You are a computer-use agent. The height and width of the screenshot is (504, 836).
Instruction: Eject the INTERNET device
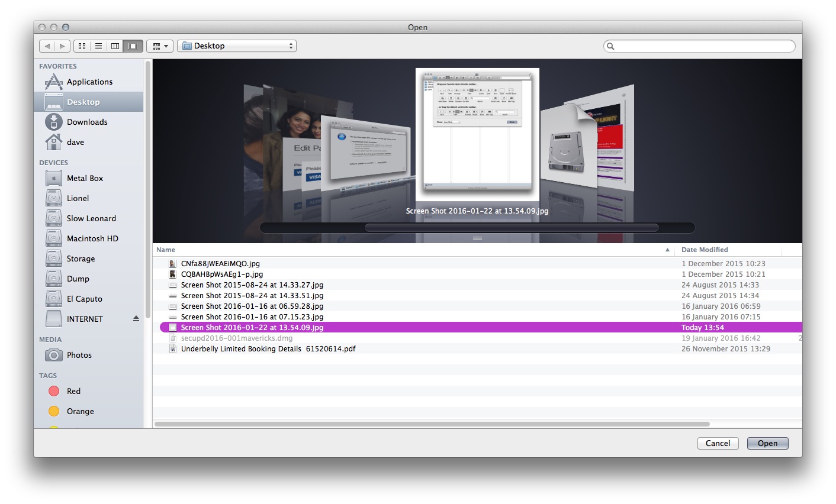tap(136, 318)
